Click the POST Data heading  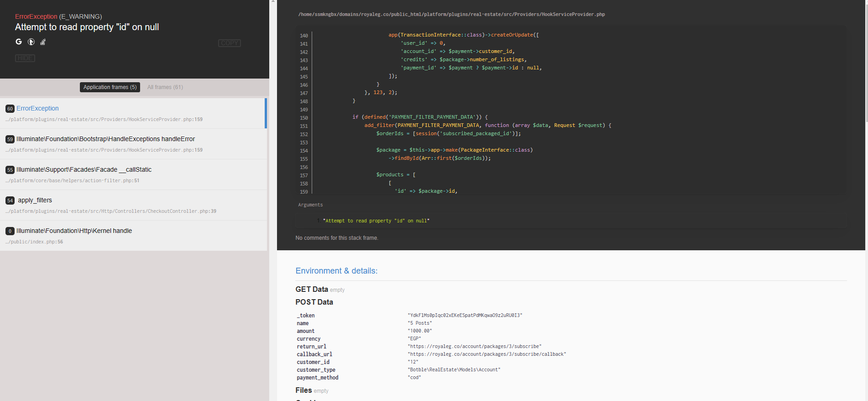[x=314, y=302]
